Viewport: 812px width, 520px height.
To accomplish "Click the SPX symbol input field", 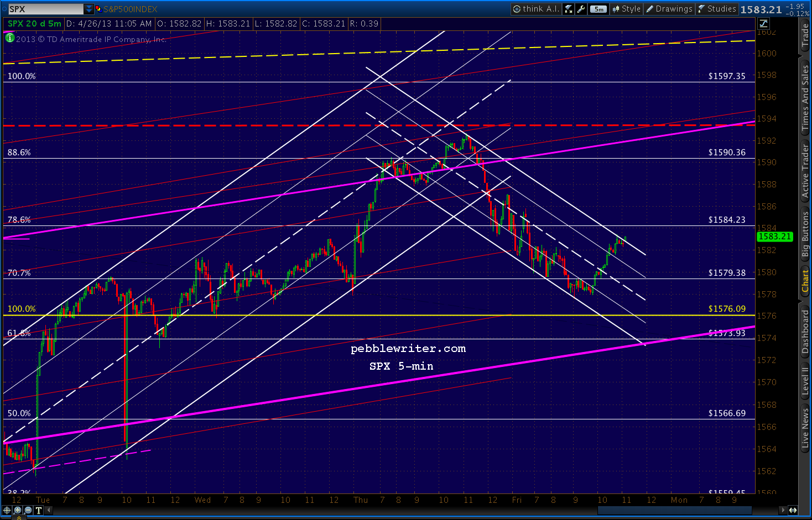I will (x=46, y=9).
